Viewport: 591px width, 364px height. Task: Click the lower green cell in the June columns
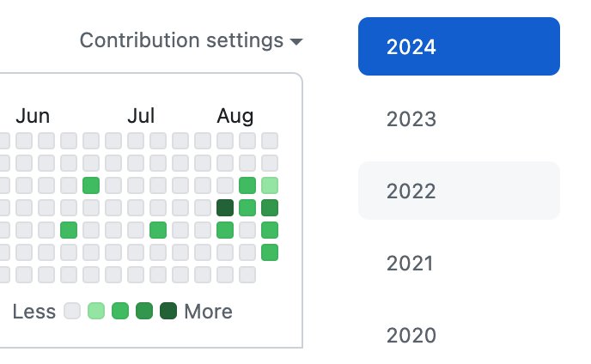(69, 229)
